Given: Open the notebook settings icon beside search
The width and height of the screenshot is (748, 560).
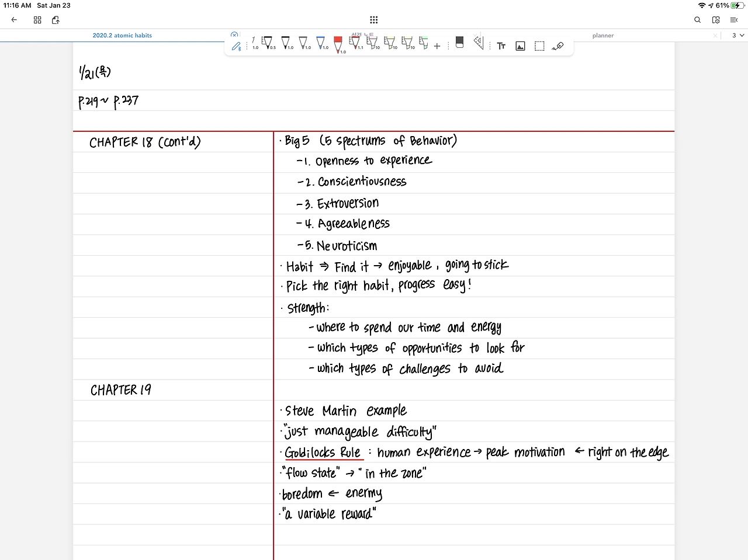Looking at the screenshot, I should (x=716, y=20).
